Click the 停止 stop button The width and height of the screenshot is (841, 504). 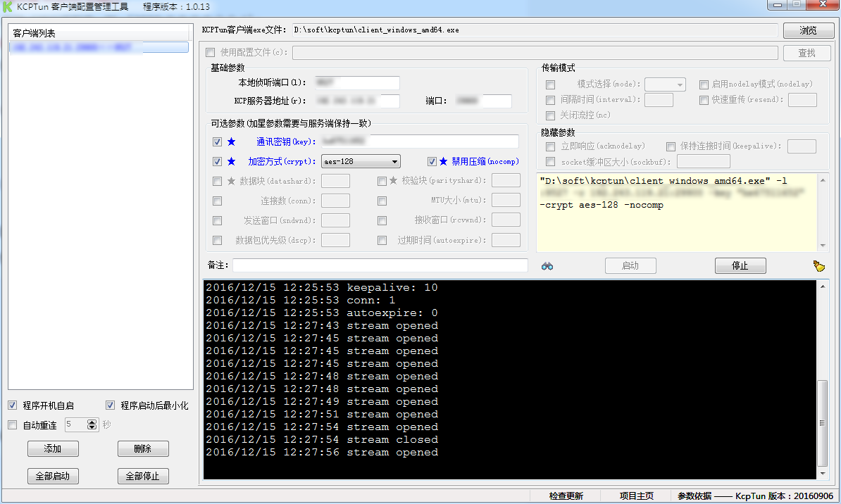coord(740,266)
